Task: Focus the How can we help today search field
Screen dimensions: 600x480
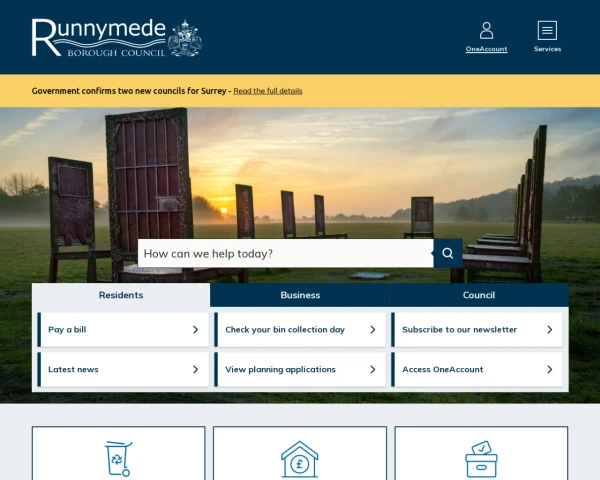Action: [286, 253]
